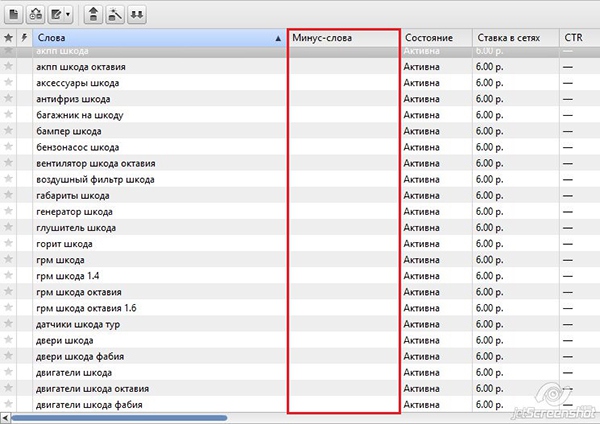
Task: Click the upload bids arrow-up icon
Action: click(x=93, y=15)
